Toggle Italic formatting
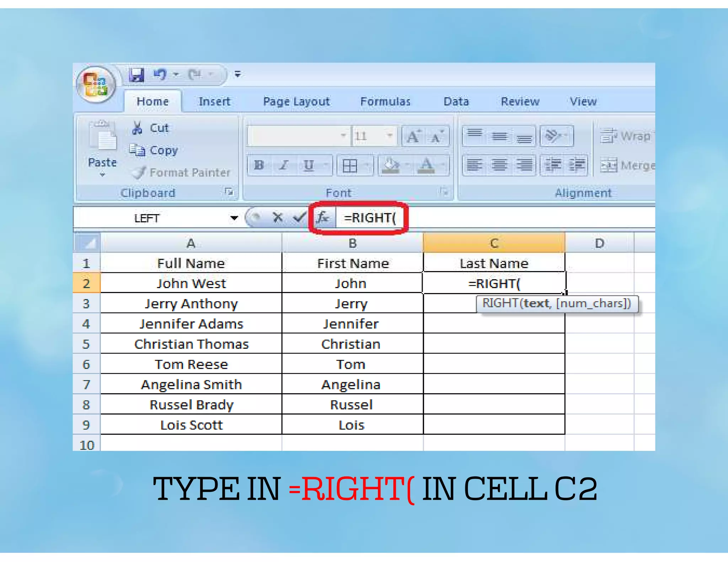728x562 pixels. pos(284,165)
